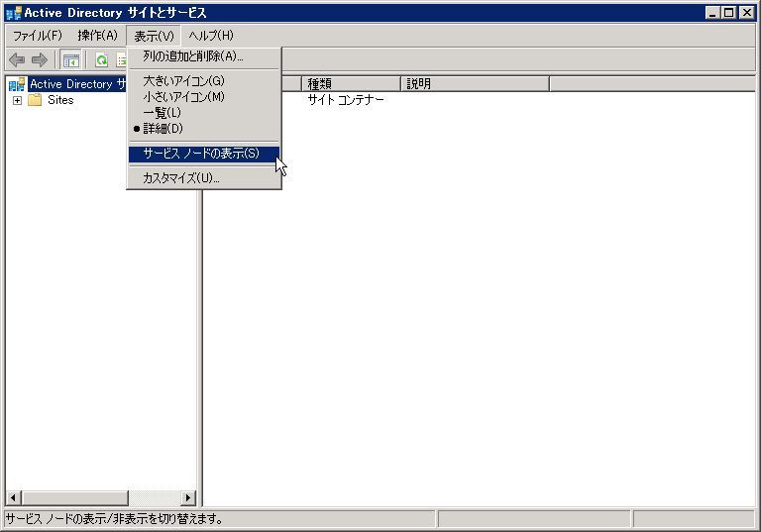The width and height of the screenshot is (761, 532).
Task: Open the 操作(A) menu
Action: click(x=97, y=36)
